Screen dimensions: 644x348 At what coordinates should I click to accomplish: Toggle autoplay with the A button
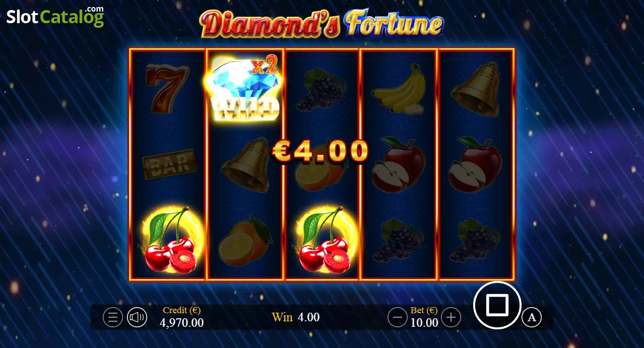coord(531,317)
